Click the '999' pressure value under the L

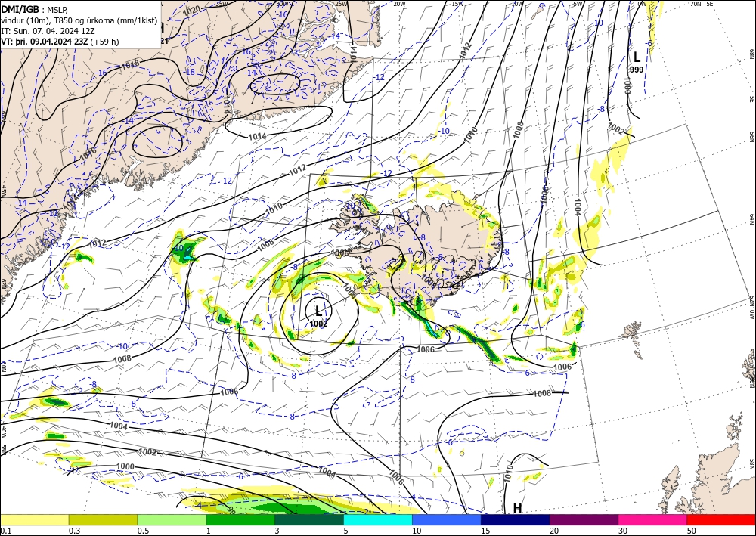pos(637,70)
